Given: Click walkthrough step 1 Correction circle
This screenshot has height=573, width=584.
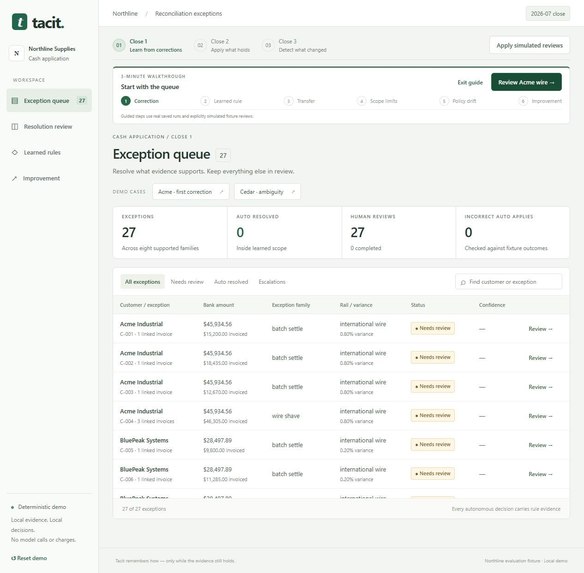Looking at the screenshot, I should click(126, 101).
